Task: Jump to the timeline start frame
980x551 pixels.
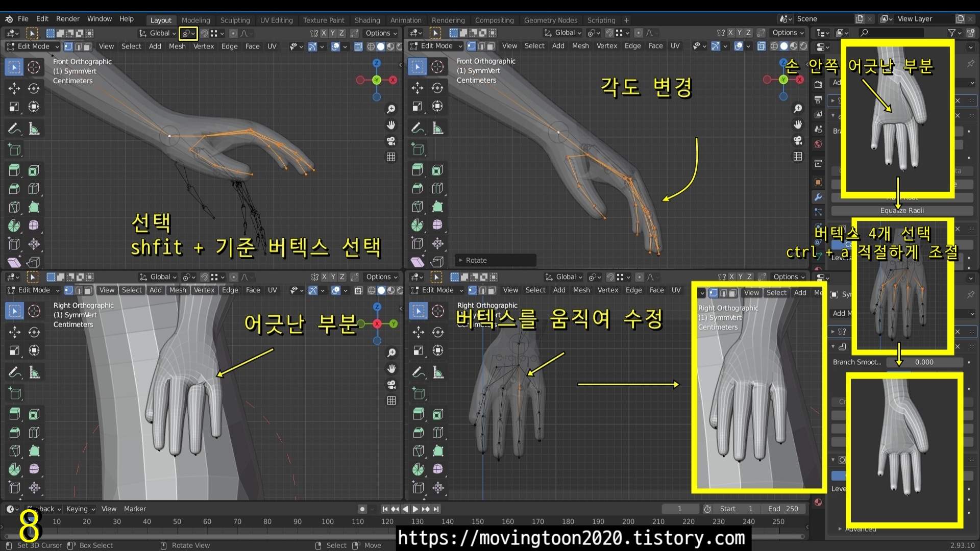Action: pos(385,509)
